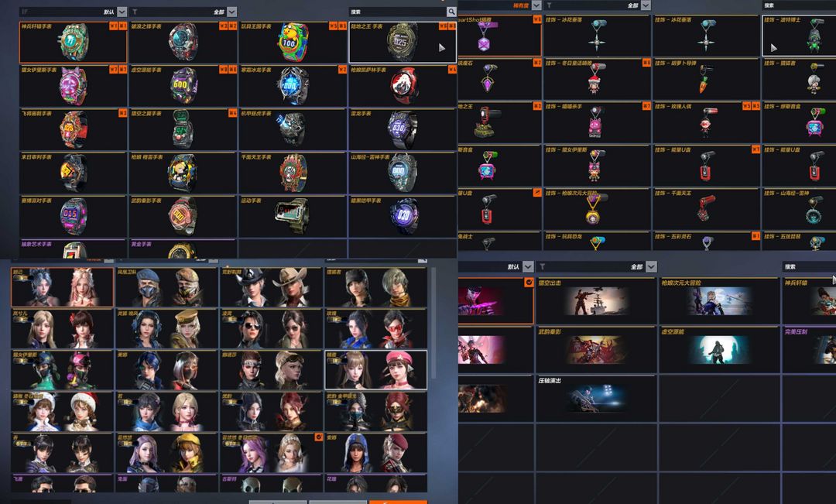This screenshot has height=504, width=836.
Task: Toggle the checkmark on the pink banner card
Action: click(x=529, y=282)
